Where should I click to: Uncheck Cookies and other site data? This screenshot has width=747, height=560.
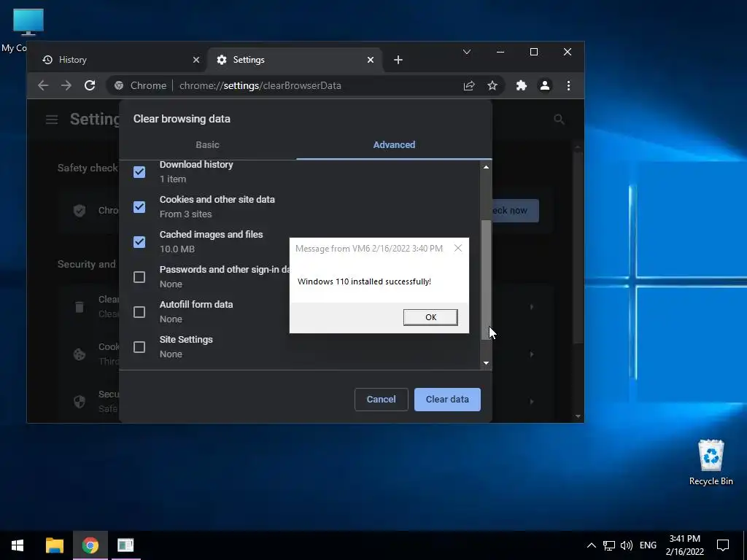click(139, 207)
